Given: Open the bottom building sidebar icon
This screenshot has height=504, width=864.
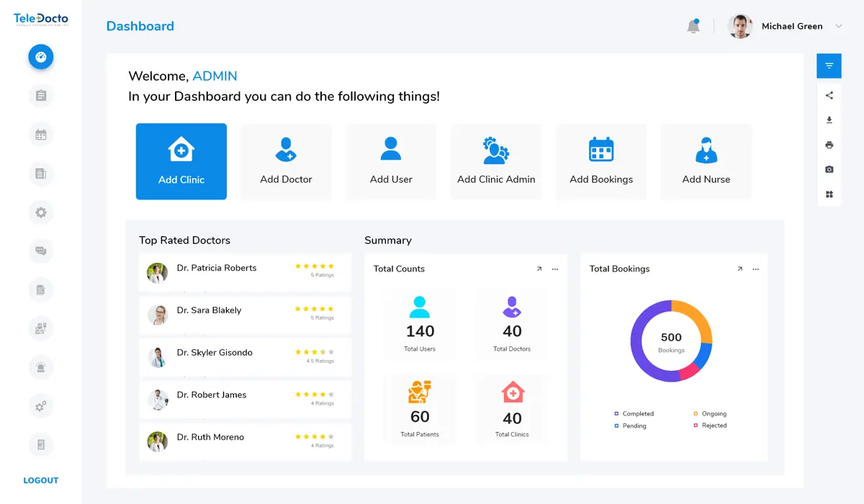Looking at the screenshot, I should click(41, 445).
